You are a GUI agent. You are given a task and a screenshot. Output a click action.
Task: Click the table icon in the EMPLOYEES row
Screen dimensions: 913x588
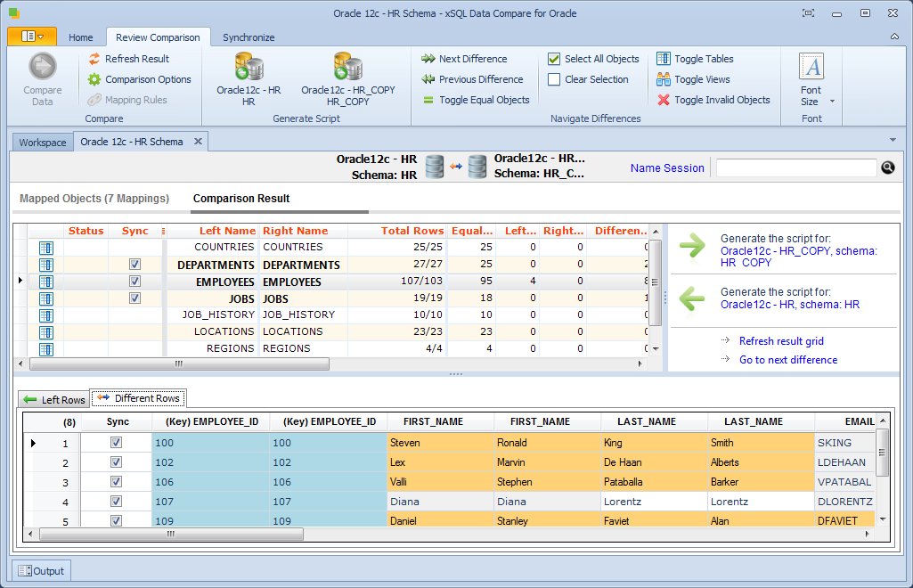click(46, 282)
